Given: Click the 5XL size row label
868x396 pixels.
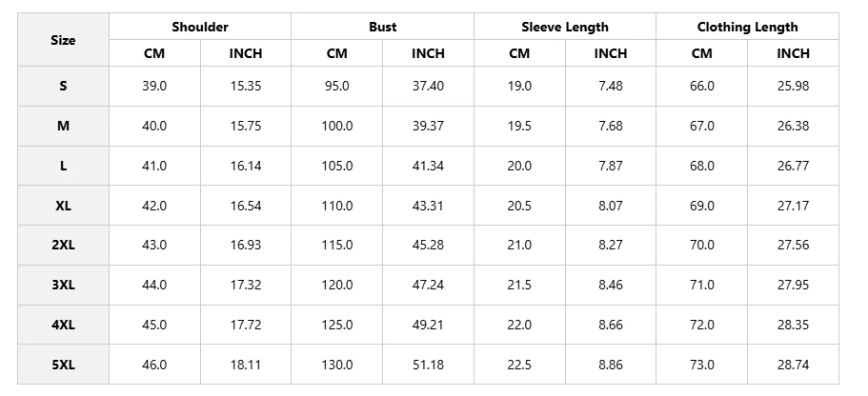Looking at the screenshot, I should [x=63, y=365].
